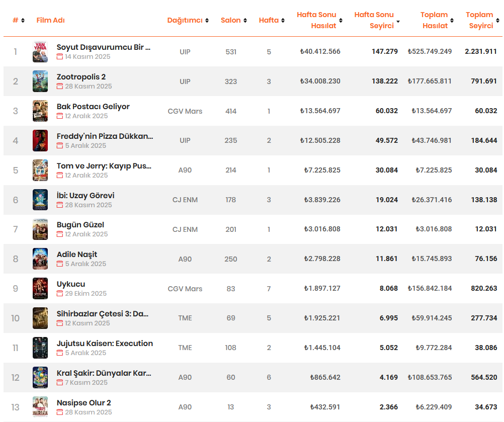The width and height of the screenshot is (504, 422).
Task: Click calendar icon under Nasipse Olur 2
Action: 60,412
